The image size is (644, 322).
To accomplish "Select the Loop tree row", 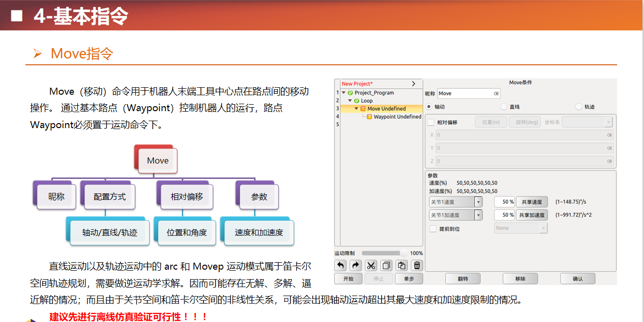I will 381,101.
